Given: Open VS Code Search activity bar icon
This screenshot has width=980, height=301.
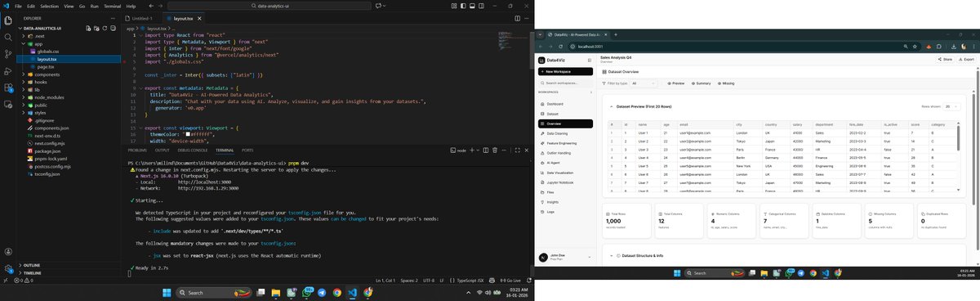Looking at the screenshot, I should point(7,37).
